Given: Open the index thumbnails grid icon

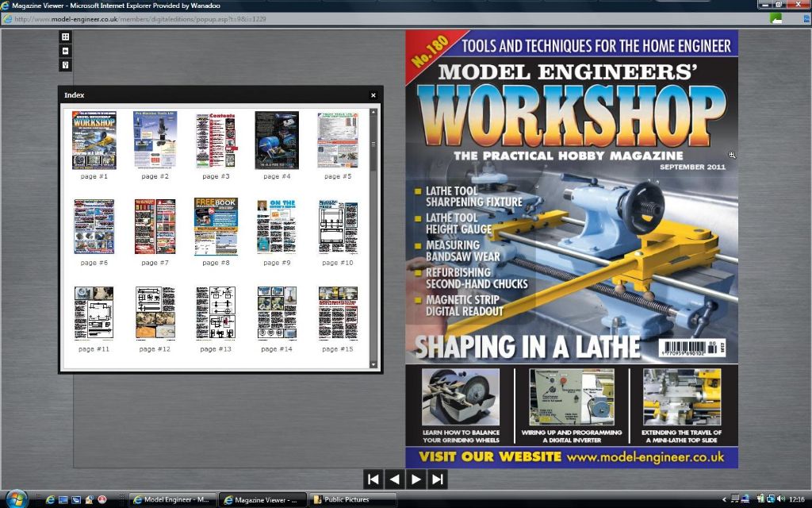Looking at the screenshot, I should [65, 37].
